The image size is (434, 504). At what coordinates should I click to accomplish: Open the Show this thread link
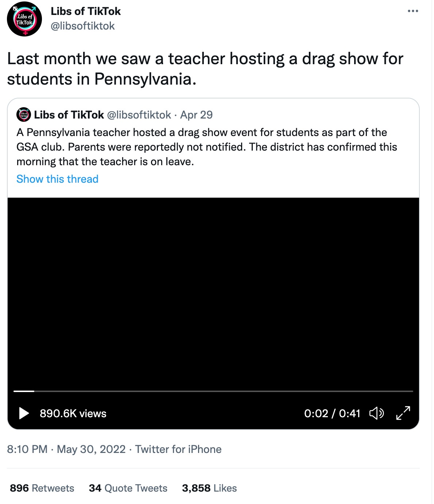pyautogui.click(x=57, y=179)
